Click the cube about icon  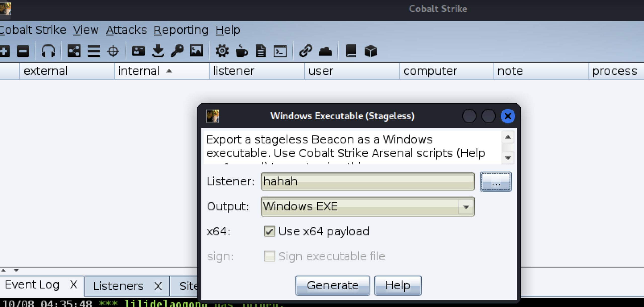(x=371, y=51)
